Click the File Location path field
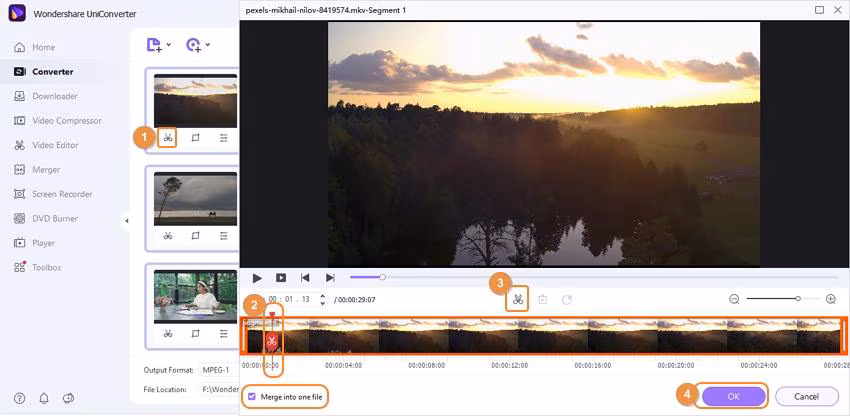The image size is (850, 416). (x=218, y=389)
